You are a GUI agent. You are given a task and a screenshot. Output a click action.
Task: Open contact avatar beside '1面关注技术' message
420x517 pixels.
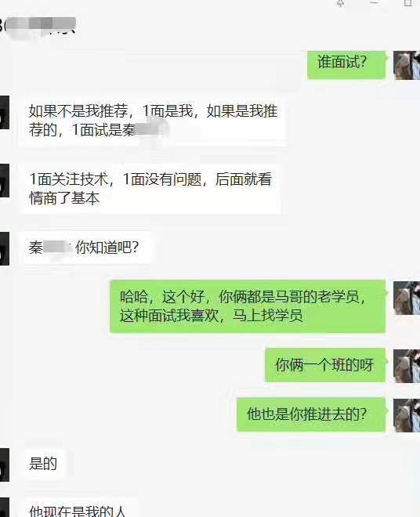[4, 180]
